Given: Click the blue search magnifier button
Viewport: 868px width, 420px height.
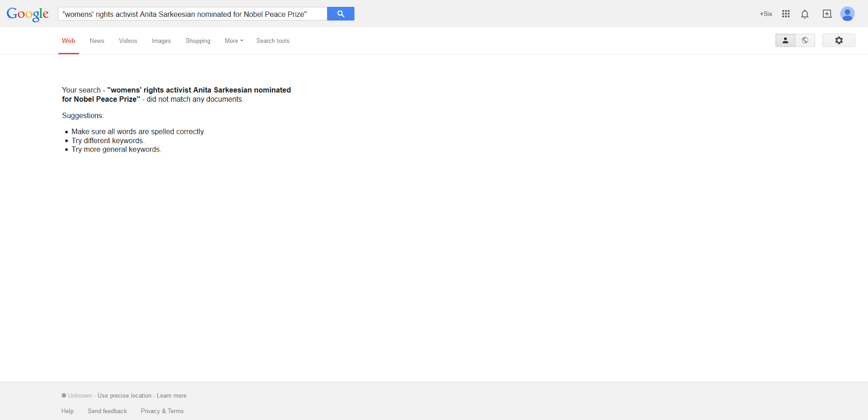Looking at the screenshot, I should pos(340,14).
